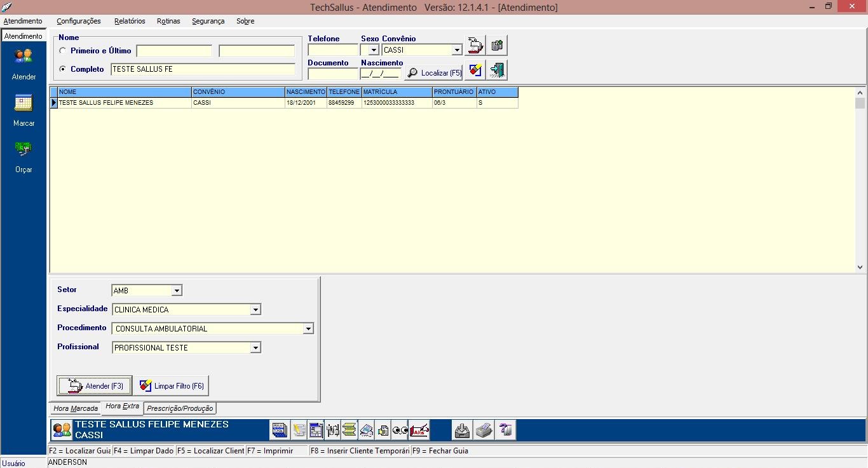Click the MATRÍCULA column header
Viewport: 868px width, 468px height.
397,92
